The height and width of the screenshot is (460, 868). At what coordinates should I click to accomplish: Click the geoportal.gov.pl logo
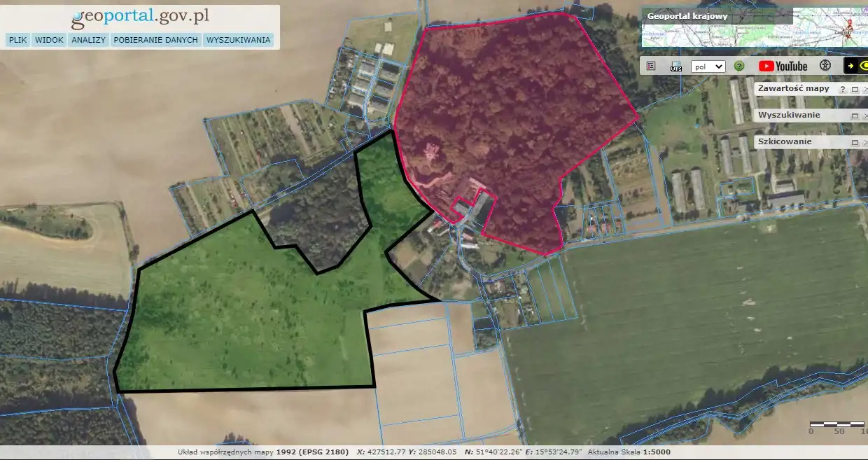point(140,16)
